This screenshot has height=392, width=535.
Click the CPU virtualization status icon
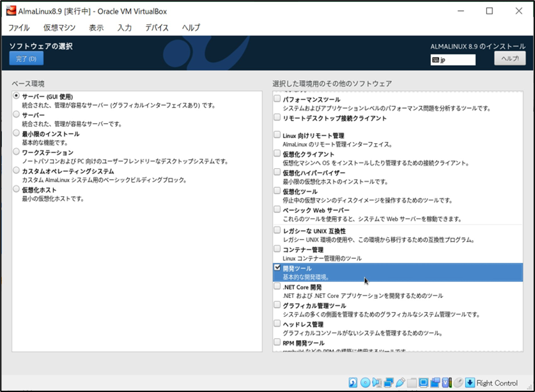447,382
